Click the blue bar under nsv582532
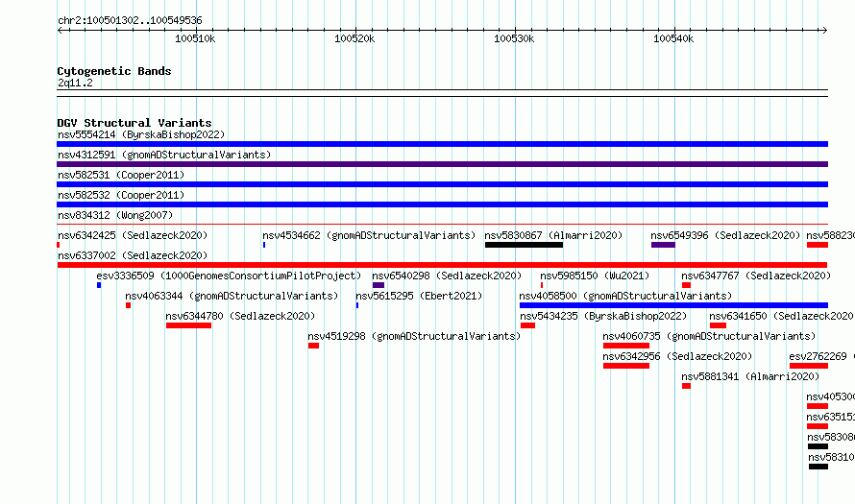 pyautogui.click(x=442, y=204)
